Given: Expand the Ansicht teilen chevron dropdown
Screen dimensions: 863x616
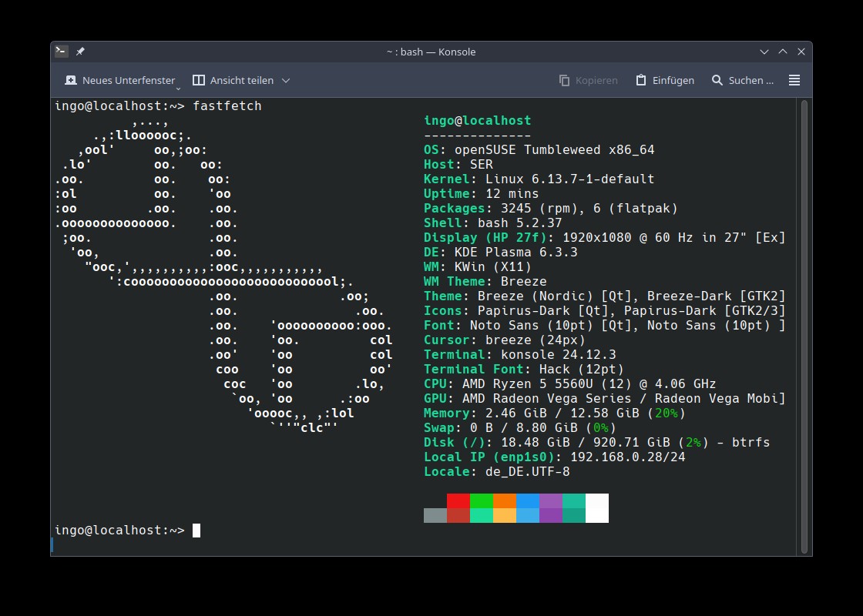Looking at the screenshot, I should [286, 80].
